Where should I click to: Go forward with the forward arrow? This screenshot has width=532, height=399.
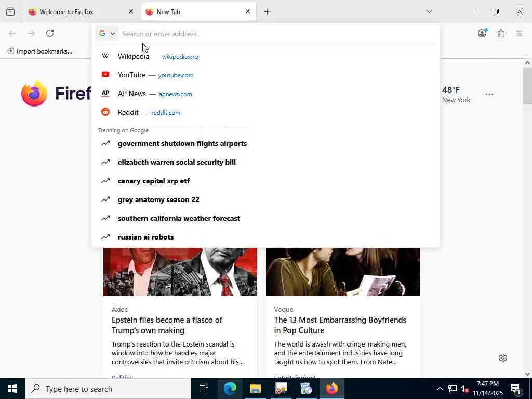point(31,33)
